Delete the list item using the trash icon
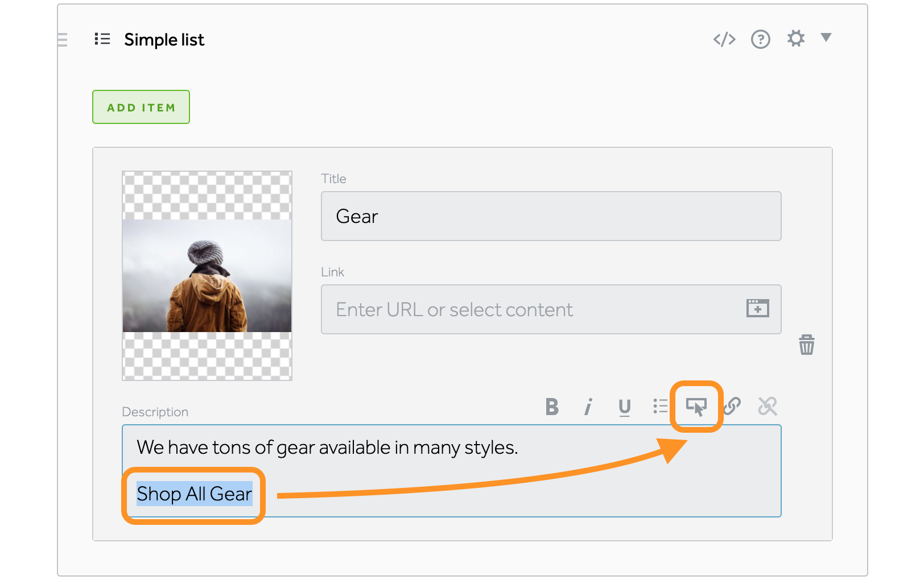The image size is (924, 580). (806, 345)
